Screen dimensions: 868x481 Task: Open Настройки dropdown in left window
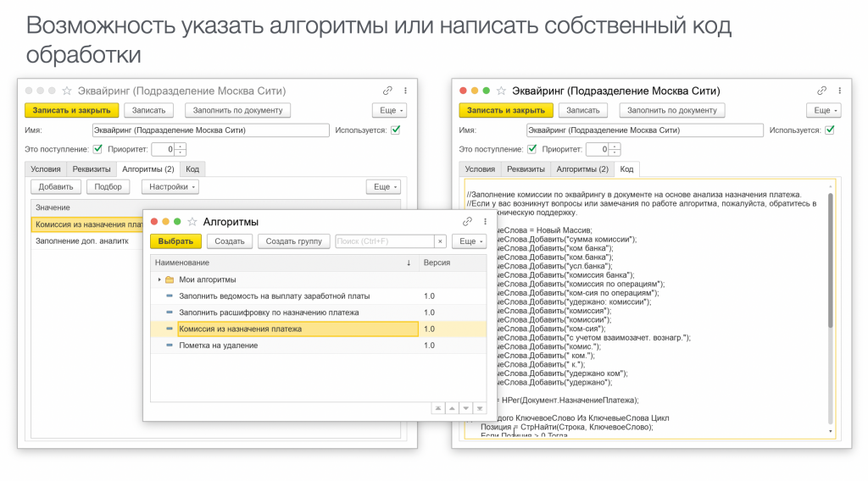(x=170, y=187)
